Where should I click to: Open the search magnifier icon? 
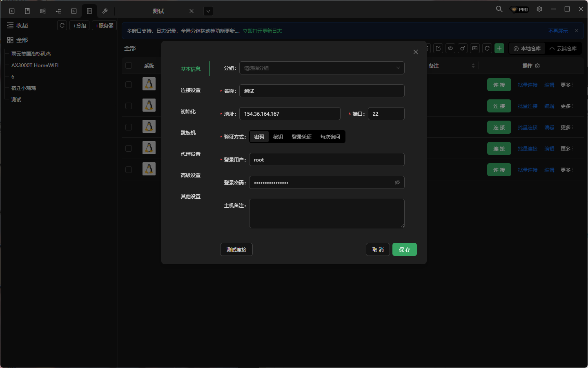click(499, 9)
